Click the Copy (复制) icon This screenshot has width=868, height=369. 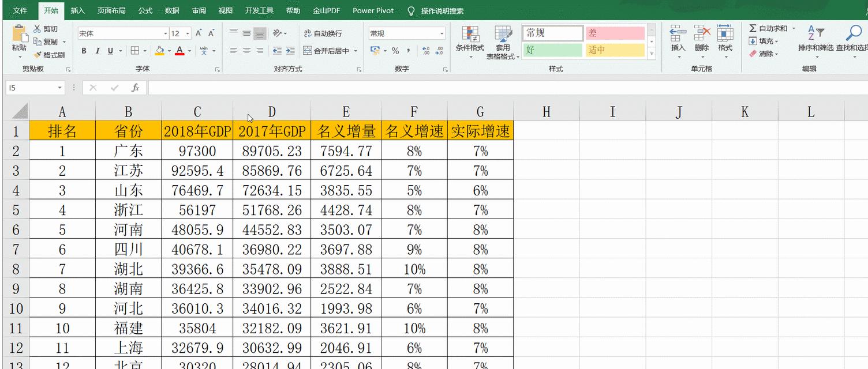[x=38, y=42]
